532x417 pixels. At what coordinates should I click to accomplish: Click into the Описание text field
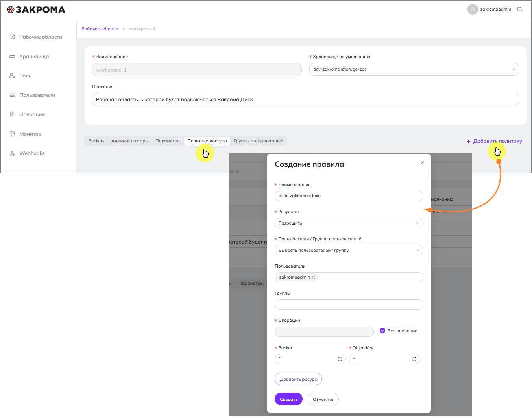click(305, 99)
